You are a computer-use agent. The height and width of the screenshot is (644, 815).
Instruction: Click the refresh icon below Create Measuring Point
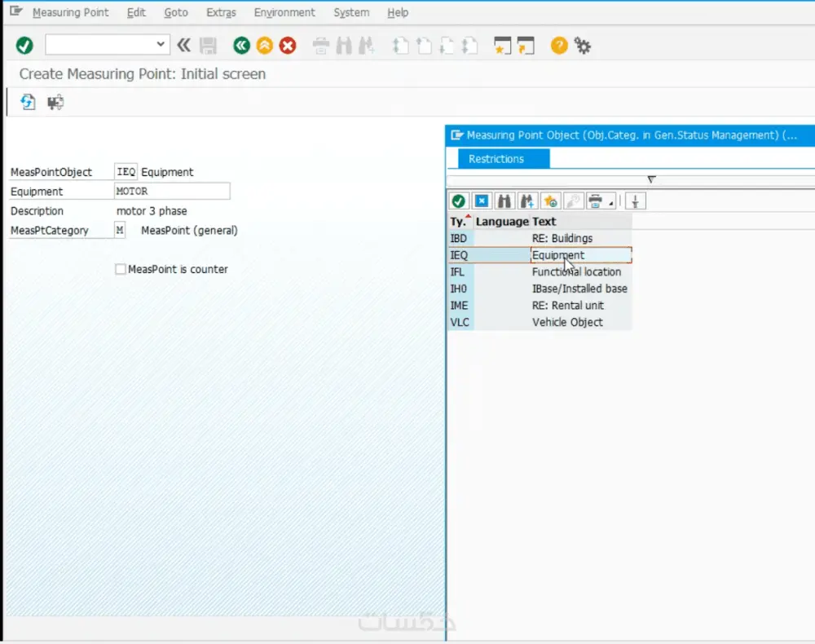(27, 102)
